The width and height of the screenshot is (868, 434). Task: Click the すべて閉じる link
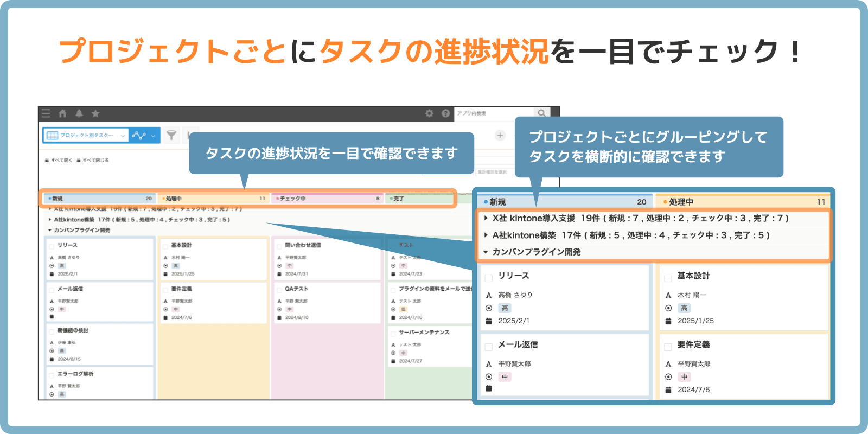(93, 161)
